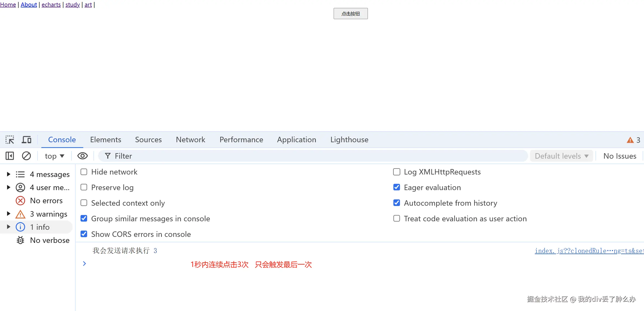This screenshot has width=644, height=311.
Task: Select the No verbose bug icon
Action: [x=20, y=240]
